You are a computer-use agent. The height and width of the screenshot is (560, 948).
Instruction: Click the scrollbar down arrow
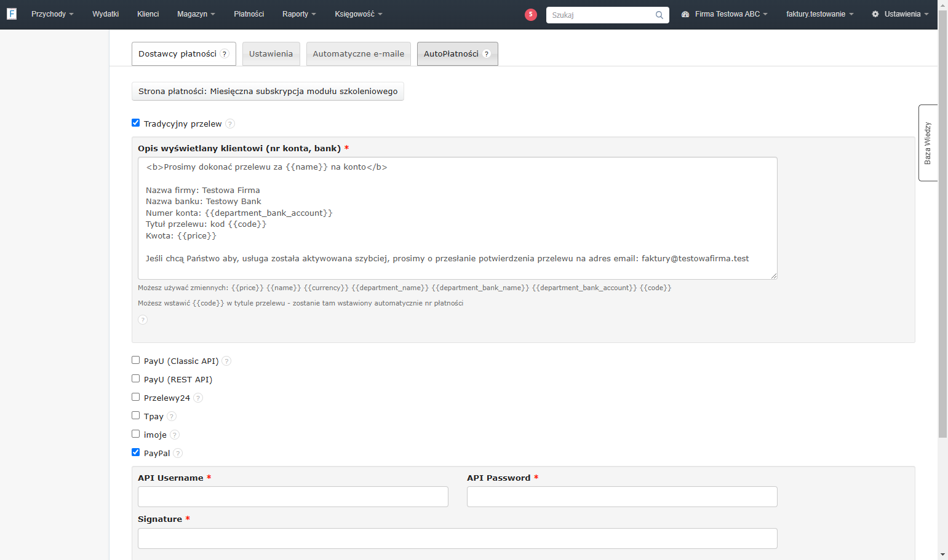click(x=942, y=555)
